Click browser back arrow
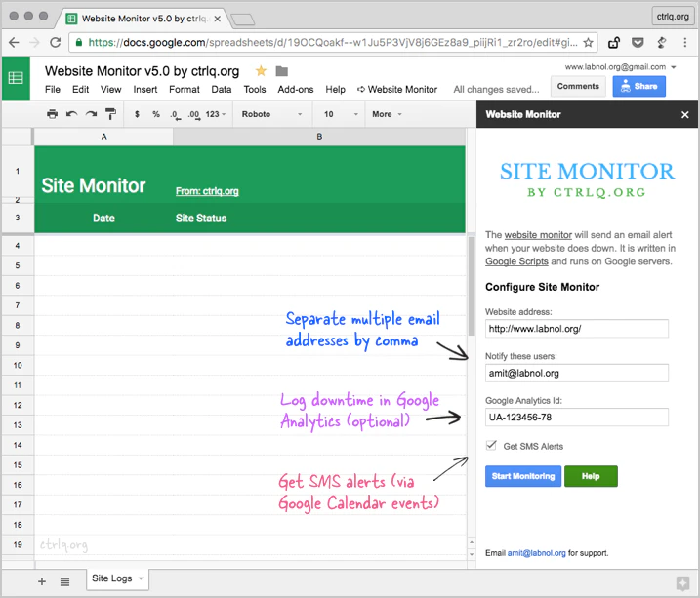 (x=14, y=42)
